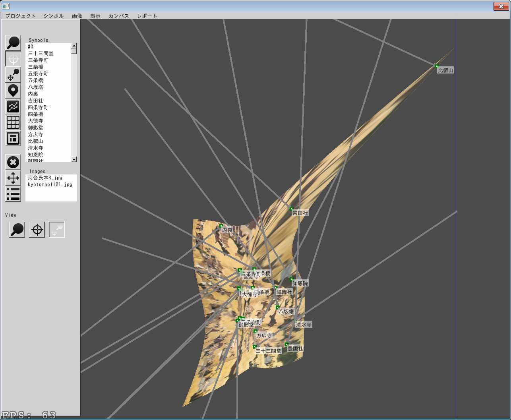
Task: Click the 吉田社 label on the map canvas
Action: click(x=300, y=213)
